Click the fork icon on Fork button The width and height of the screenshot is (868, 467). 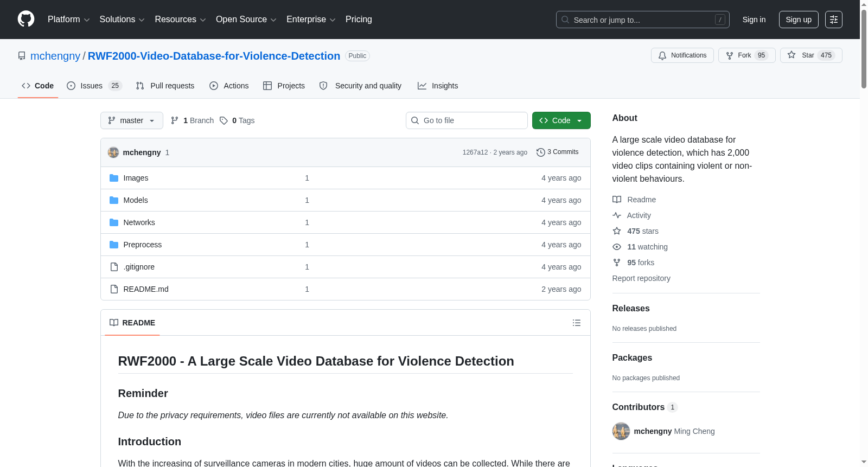point(730,55)
